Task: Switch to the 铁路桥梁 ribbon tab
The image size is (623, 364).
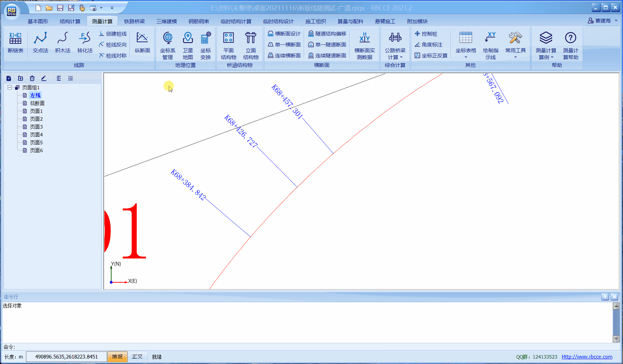Action: 134,21
